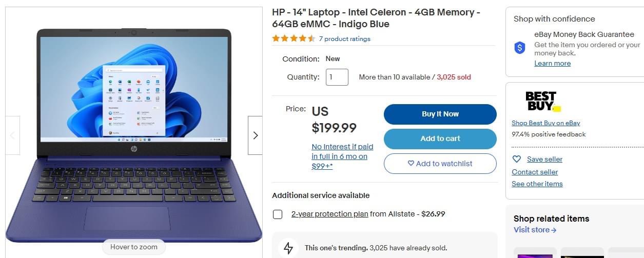
Task: Click the Visit store arrow link
Action: click(x=535, y=230)
